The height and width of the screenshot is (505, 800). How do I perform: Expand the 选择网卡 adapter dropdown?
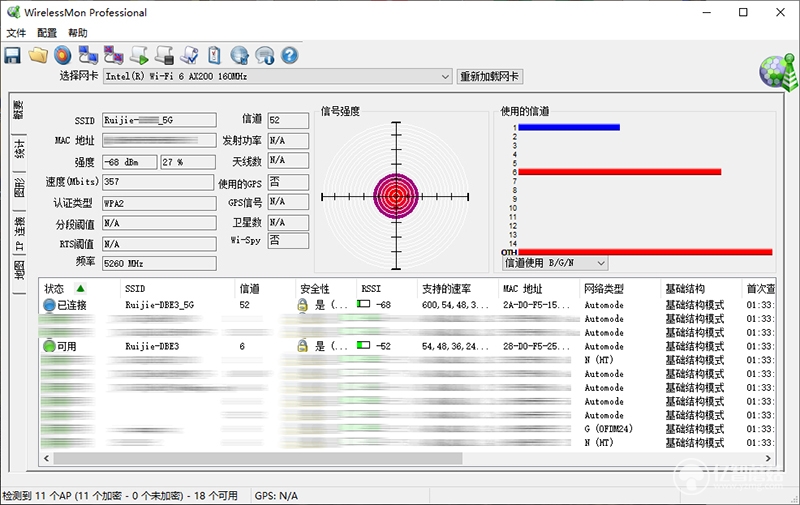pyautogui.click(x=445, y=77)
